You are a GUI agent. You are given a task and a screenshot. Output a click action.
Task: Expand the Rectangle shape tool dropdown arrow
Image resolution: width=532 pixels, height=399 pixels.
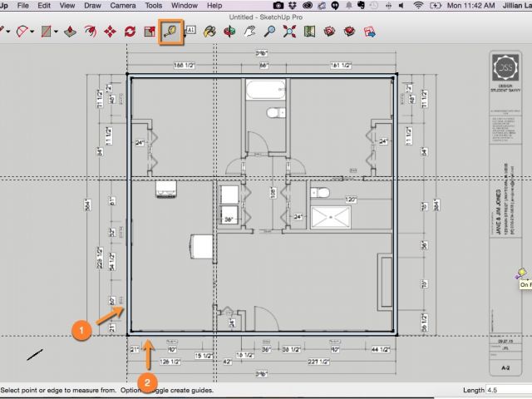coord(55,32)
